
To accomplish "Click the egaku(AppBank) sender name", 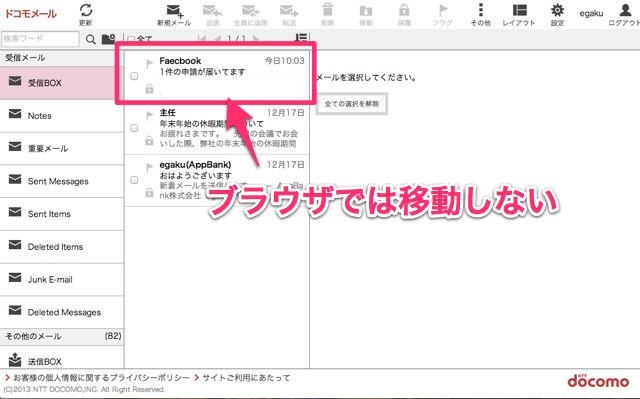I will [195, 164].
